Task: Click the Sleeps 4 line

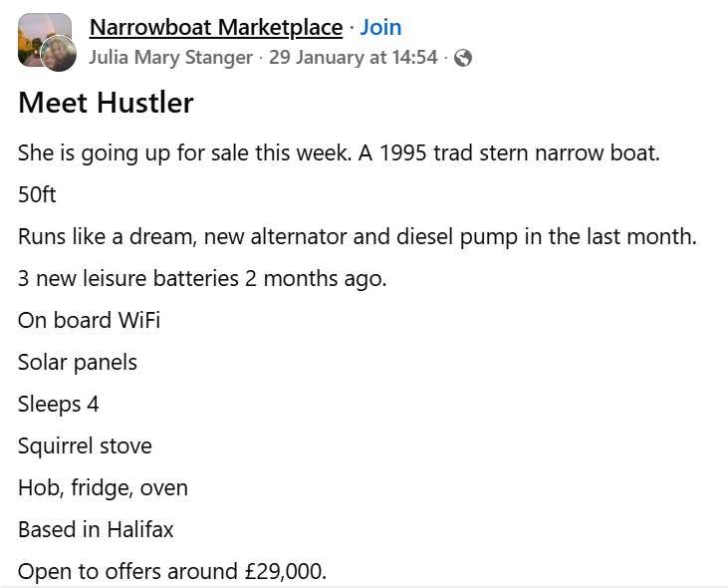Action: [x=58, y=404]
